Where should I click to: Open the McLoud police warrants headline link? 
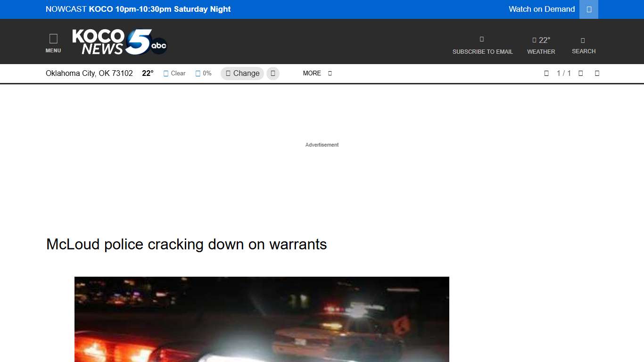(x=186, y=244)
